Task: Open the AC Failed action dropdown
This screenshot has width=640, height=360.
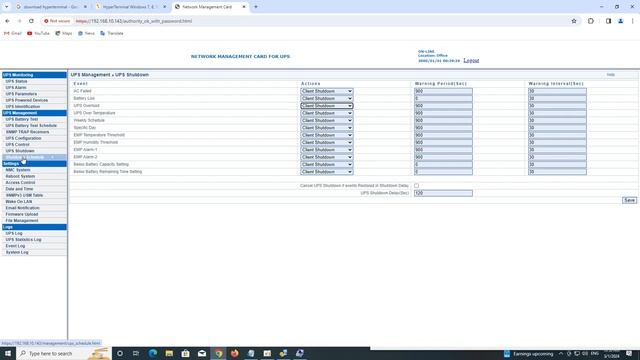Action: (x=327, y=91)
